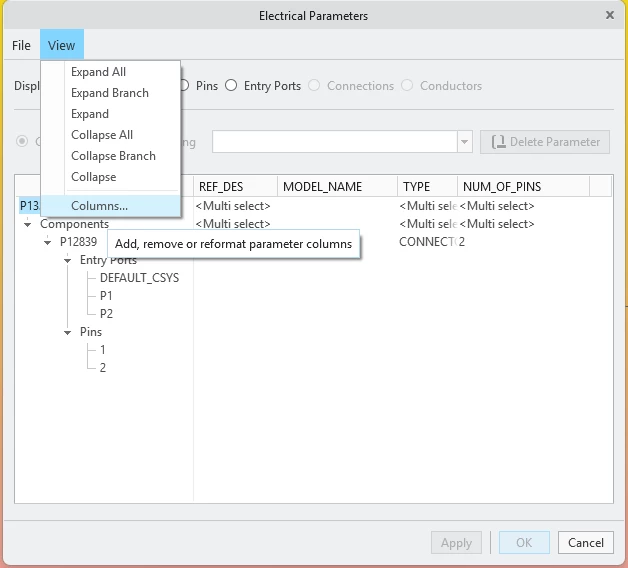Choose the plain Expand menu entry
The height and width of the screenshot is (568, 628).
[x=90, y=114]
